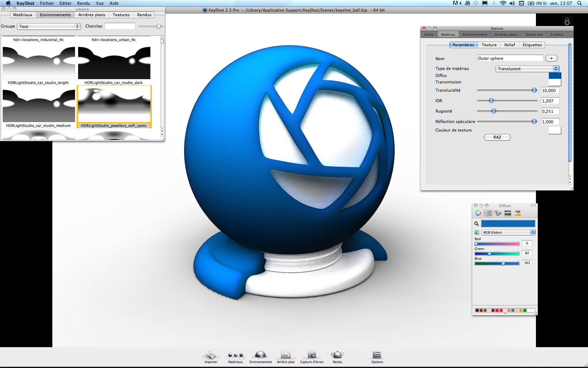Click the Importer icon in bottom toolbar
The height and width of the screenshot is (368, 588).
(211, 355)
